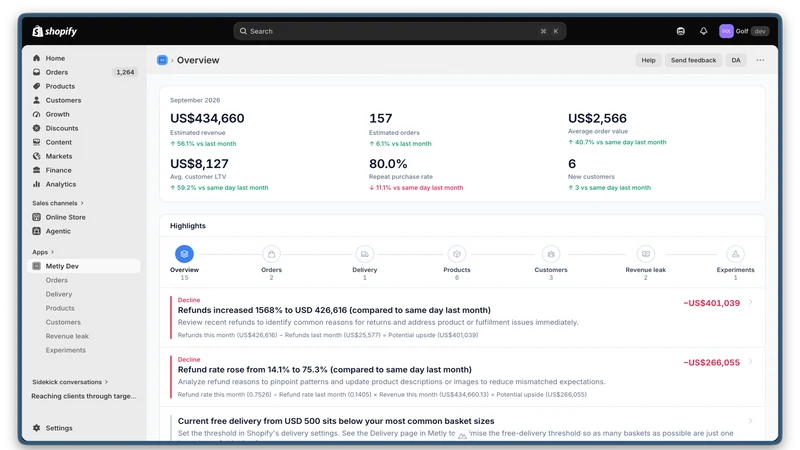The width and height of the screenshot is (800, 450).
Task: Open 'Refunds increased 1568%' highlight title
Action: tap(334, 310)
